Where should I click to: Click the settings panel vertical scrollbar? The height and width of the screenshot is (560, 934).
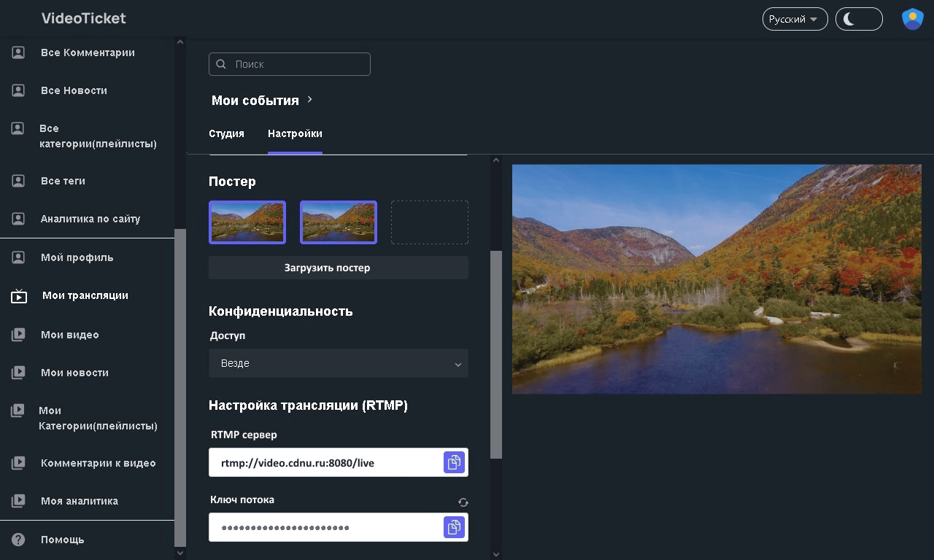coord(496,354)
